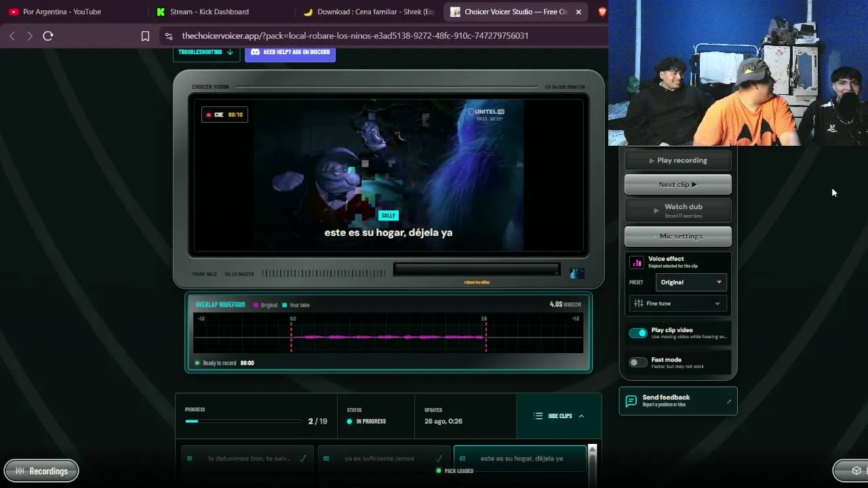Open Mic settings
868x488 pixels.
pyautogui.click(x=678, y=236)
